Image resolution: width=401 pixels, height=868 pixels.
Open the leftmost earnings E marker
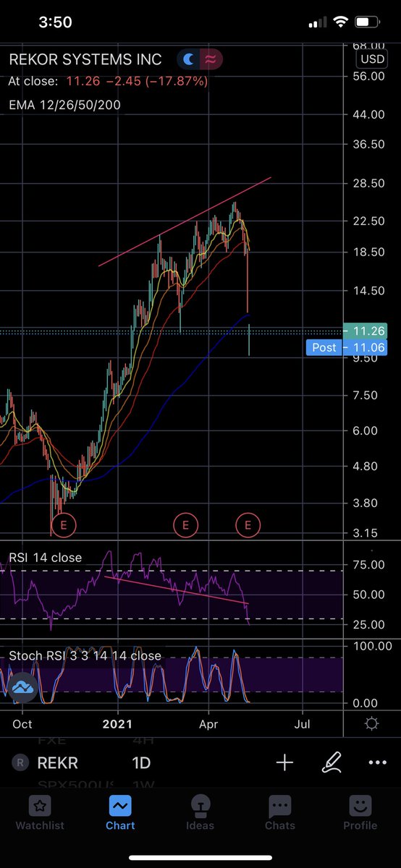[63, 524]
